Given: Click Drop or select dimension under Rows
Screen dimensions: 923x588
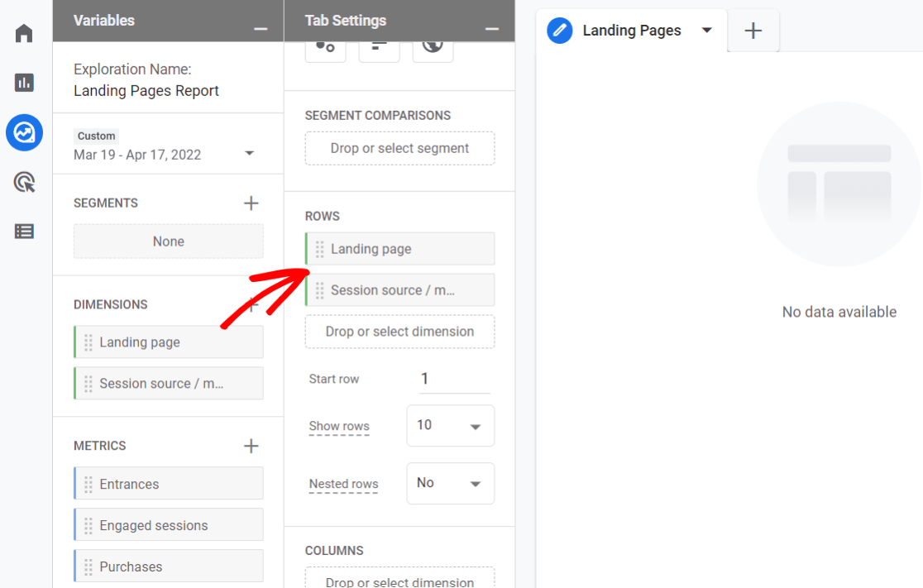Looking at the screenshot, I should coord(399,332).
